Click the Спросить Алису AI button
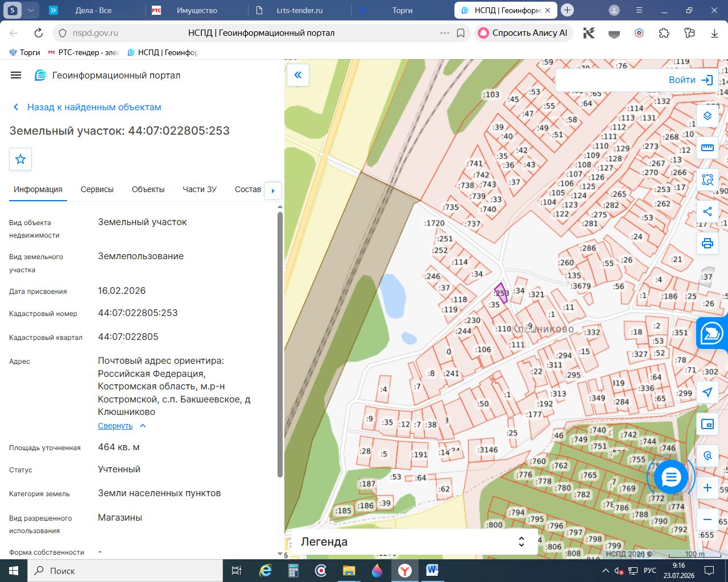 tap(523, 33)
